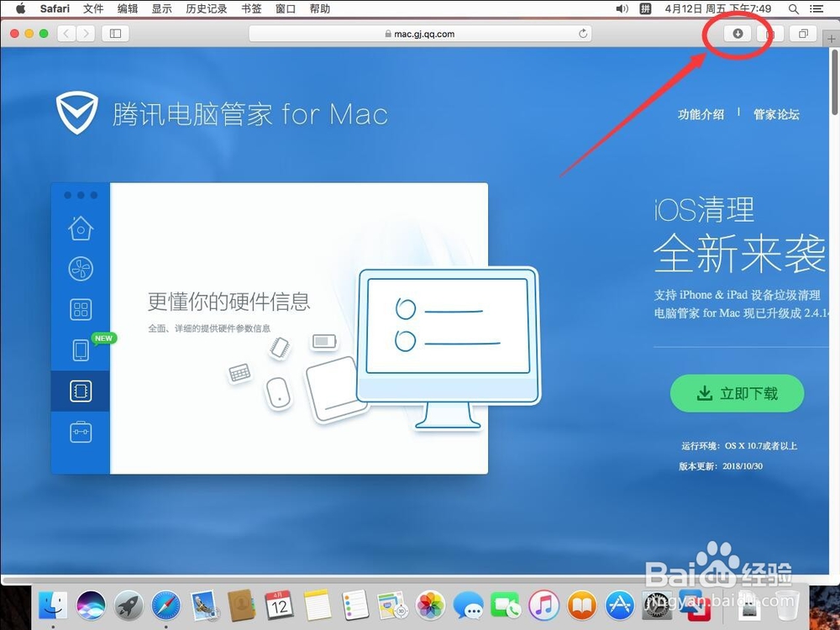Open the 历史记录 menu
Image resolution: width=840 pixels, height=630 pixels.
point(207,8)
